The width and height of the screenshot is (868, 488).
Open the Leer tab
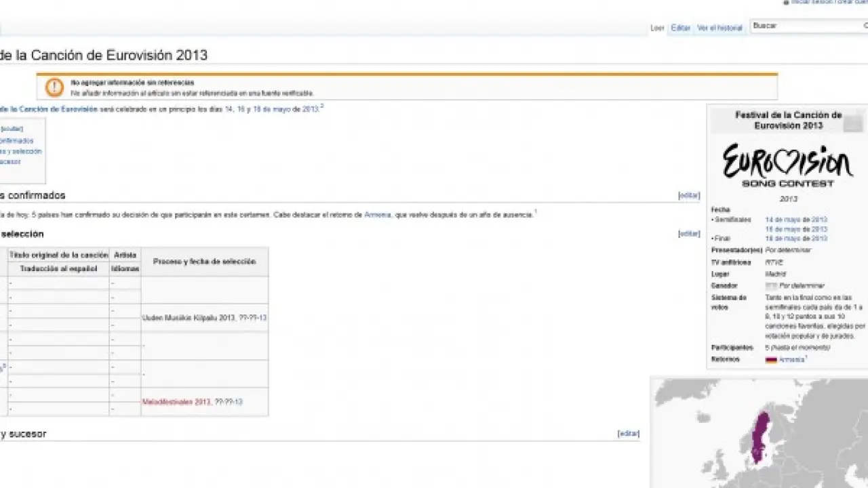tap(657, 28)
